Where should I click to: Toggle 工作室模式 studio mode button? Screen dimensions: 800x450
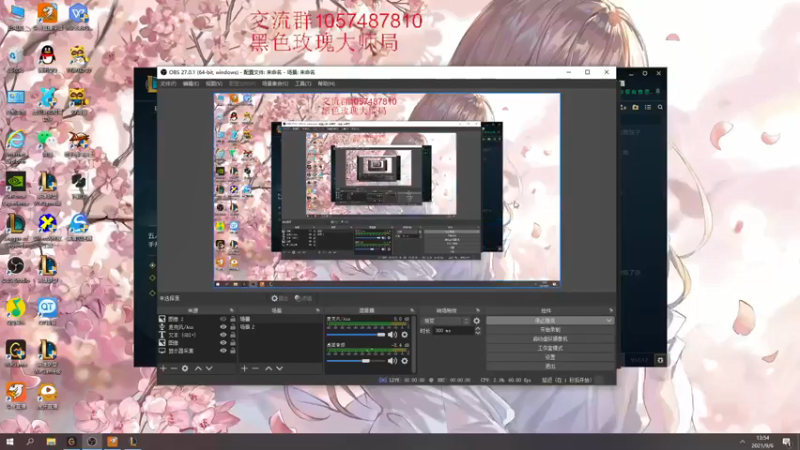550,348
